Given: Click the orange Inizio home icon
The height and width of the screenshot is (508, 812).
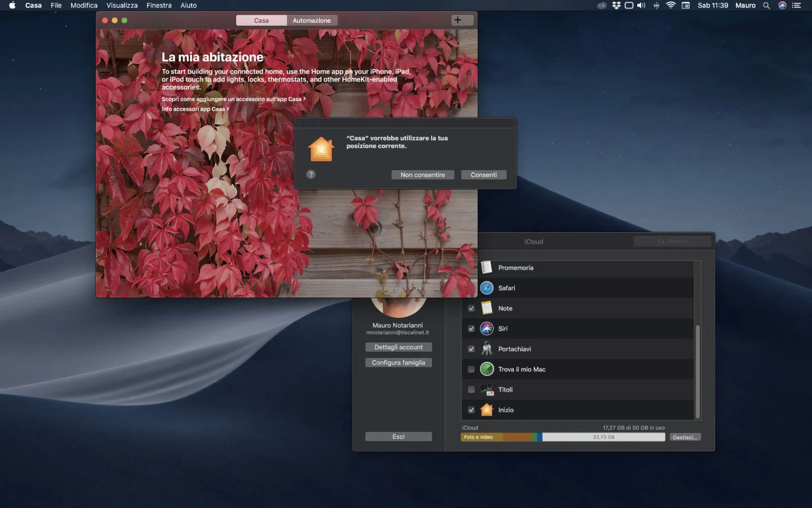Looking at the screenshot, I should coord(487,410).
